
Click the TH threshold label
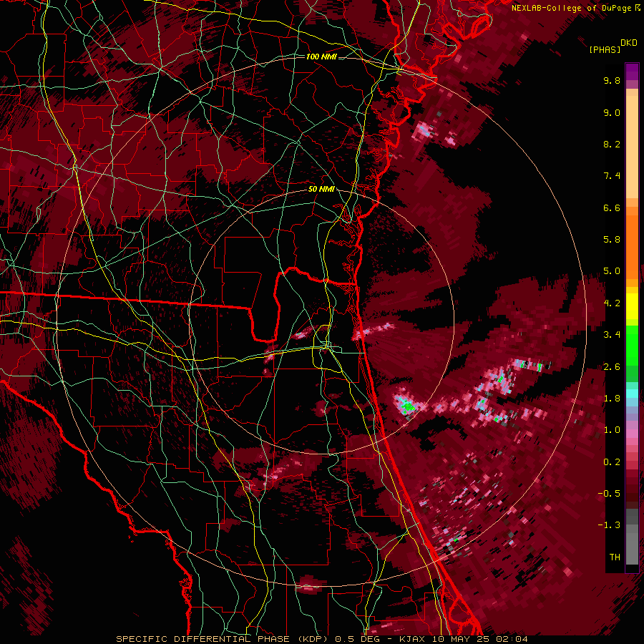coord(615,557)
